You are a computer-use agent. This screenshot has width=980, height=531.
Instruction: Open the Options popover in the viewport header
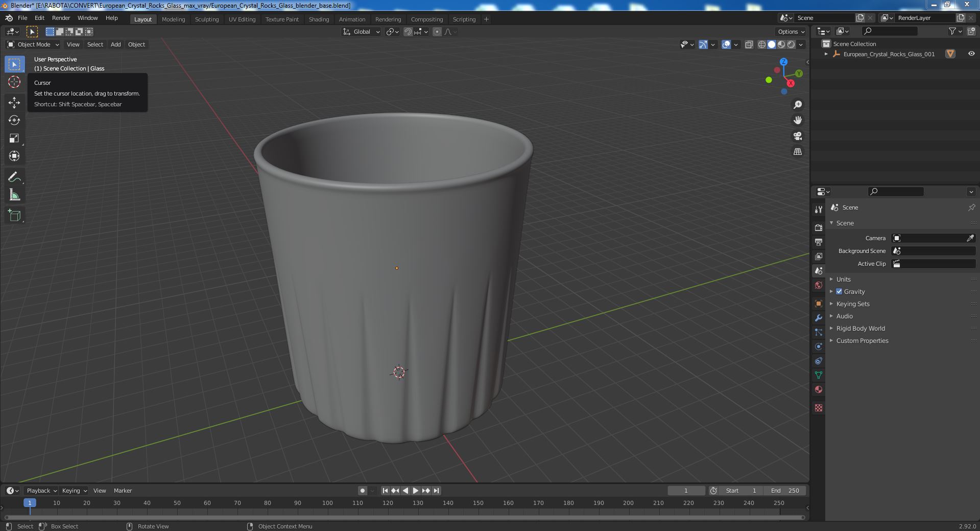pos(791,32)
